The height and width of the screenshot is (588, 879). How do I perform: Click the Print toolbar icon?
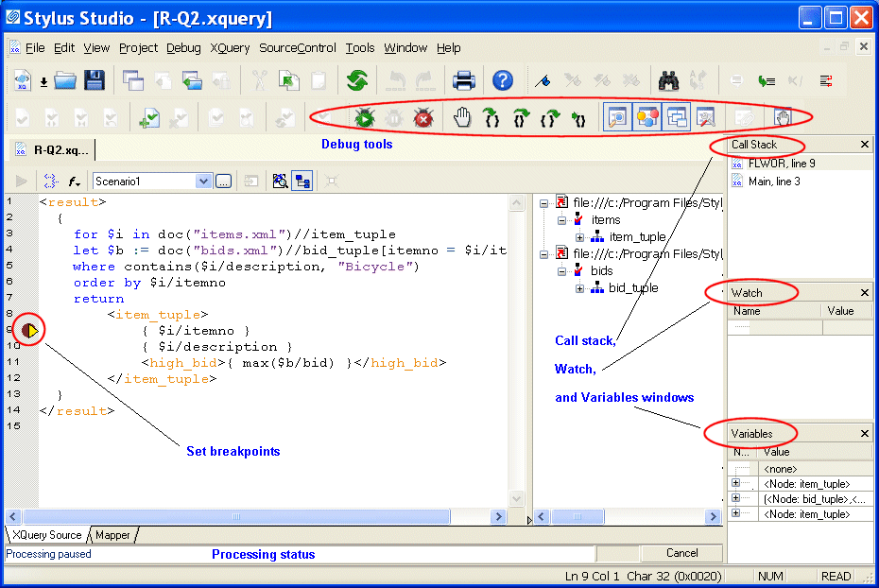point(463,81)
